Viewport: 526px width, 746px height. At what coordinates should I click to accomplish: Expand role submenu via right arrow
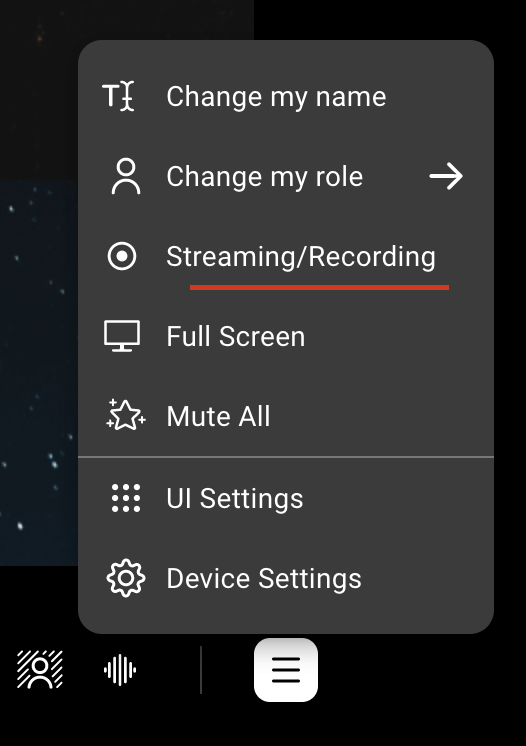click(x=446, y=177)
